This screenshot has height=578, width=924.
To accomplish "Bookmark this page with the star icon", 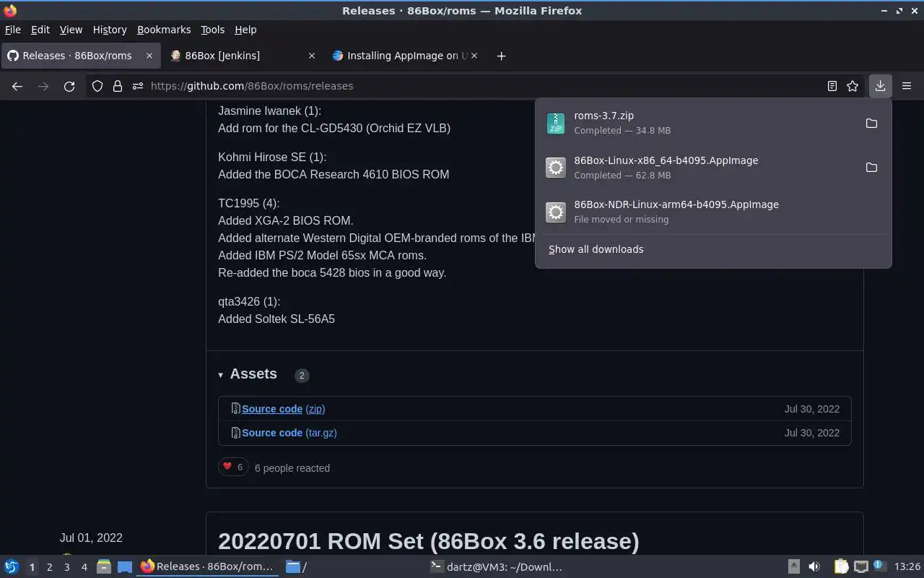I will click(853, 86).
